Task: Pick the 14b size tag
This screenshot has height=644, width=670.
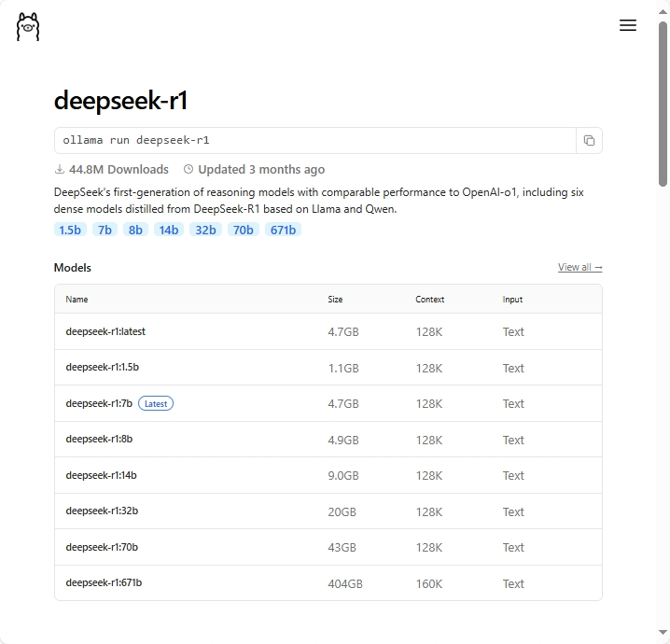Action: click(168, 230)
